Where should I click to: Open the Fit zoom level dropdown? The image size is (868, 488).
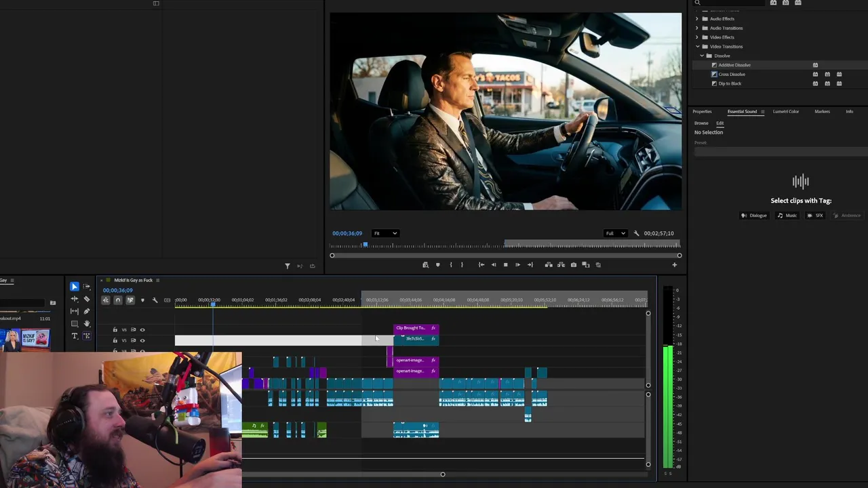385,233
